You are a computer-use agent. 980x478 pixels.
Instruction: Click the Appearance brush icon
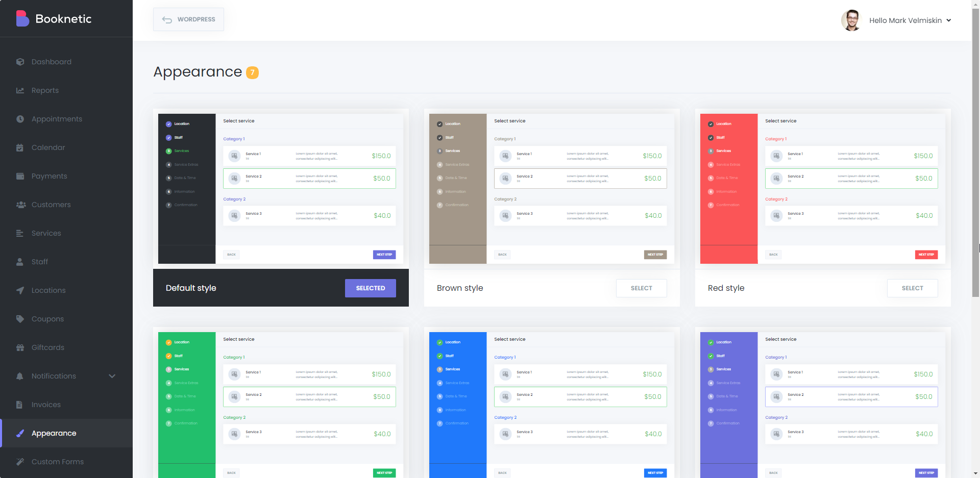pos(20,433)
